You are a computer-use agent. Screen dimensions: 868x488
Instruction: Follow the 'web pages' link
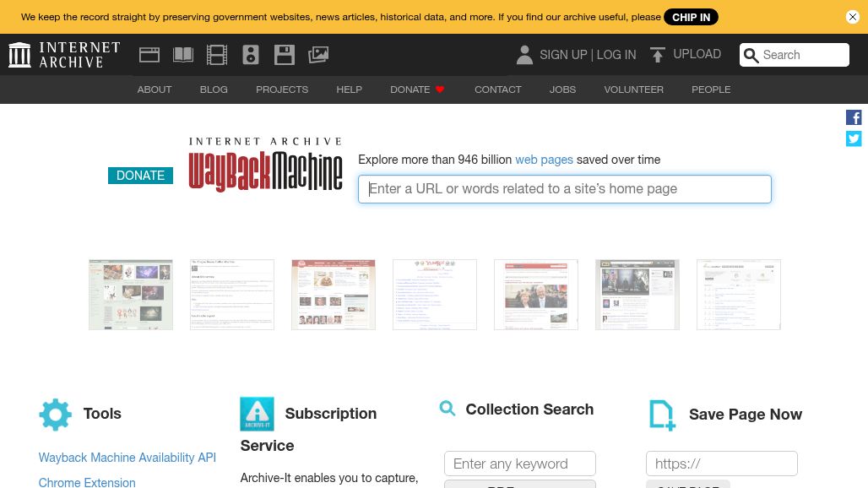[544, 160]
